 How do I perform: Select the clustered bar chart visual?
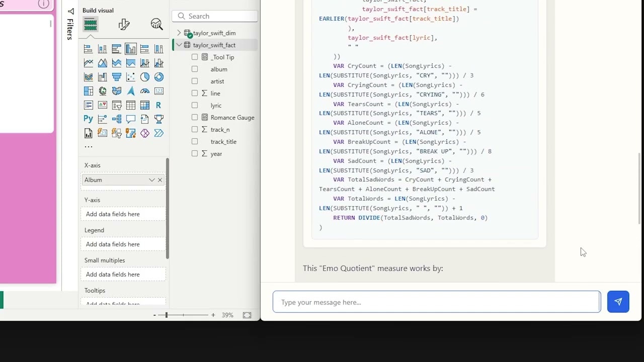[x=116, y=49]
